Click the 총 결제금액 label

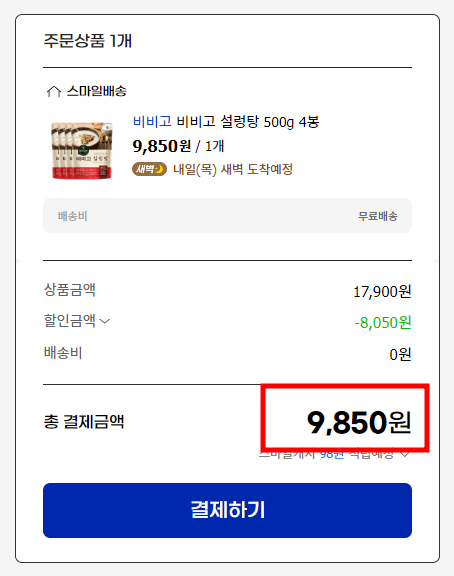coord(84,422)
